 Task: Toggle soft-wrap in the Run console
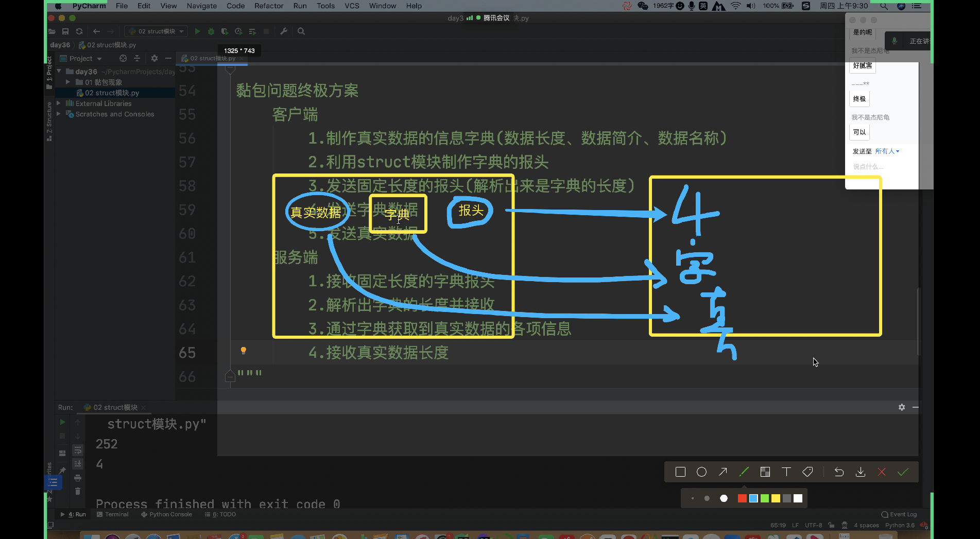tap(78, 450)
